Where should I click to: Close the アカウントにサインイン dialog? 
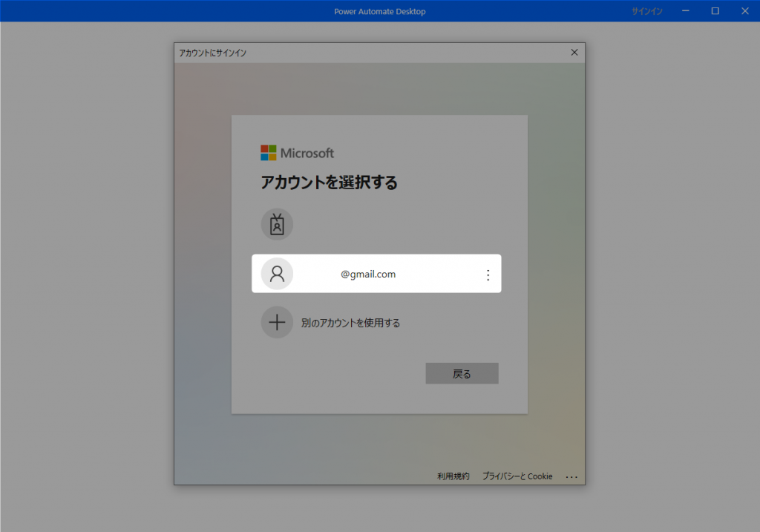tap(574, 53)
